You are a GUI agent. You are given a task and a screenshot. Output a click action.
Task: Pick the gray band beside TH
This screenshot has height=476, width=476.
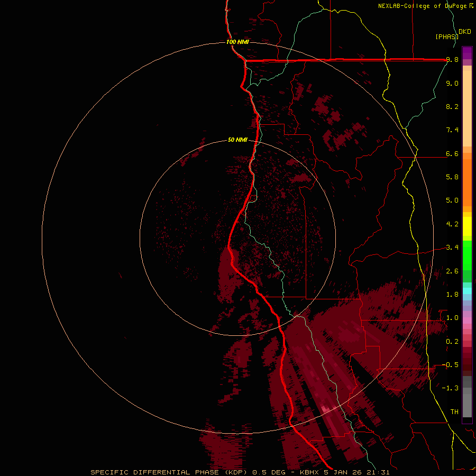coord(467,407)
